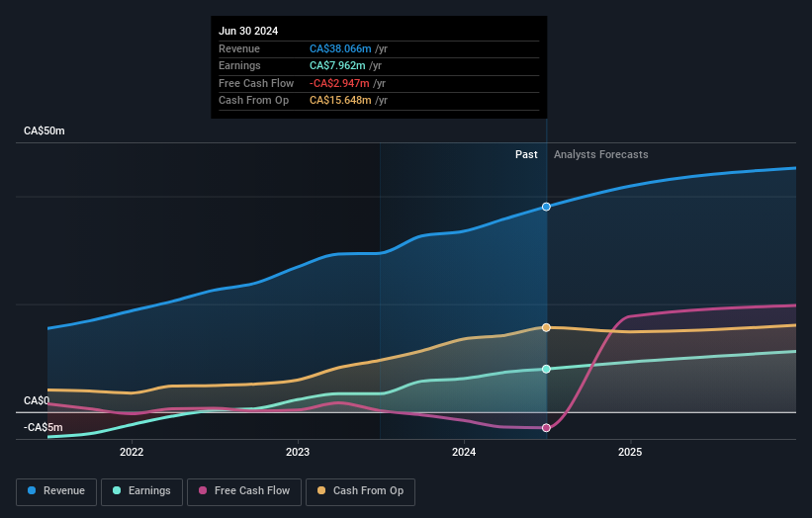Screen dimensions: 812x518
Task: Click the CA$38.066m revenue value
Action: (340, 48)
